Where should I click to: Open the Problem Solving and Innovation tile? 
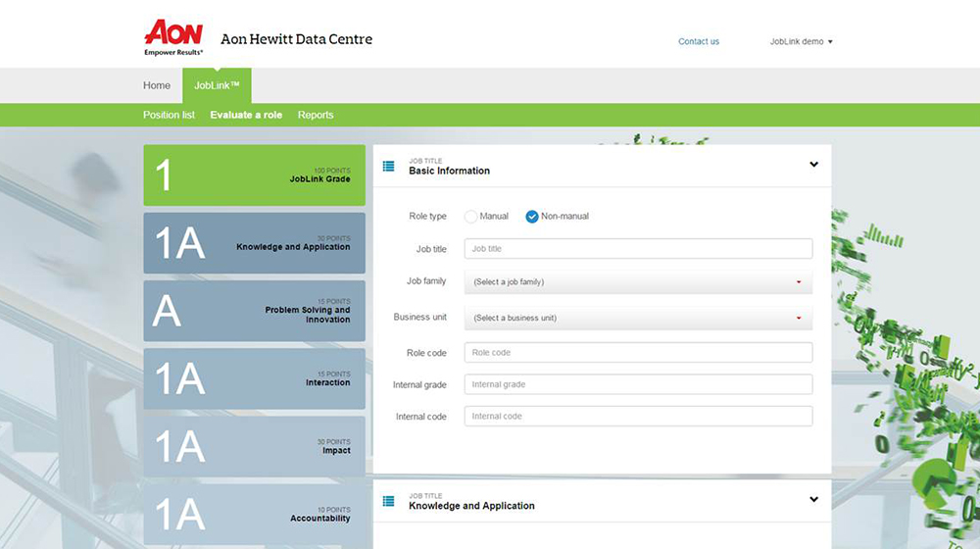[x=254, y=311]
